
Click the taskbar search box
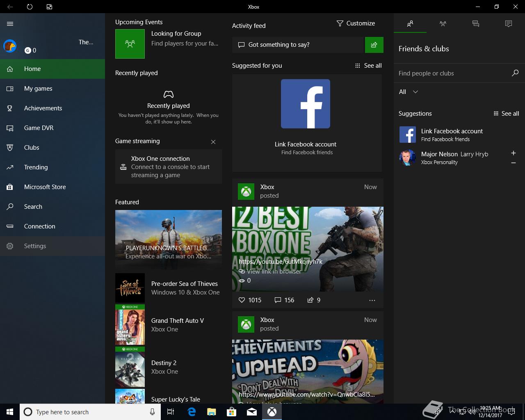pos(90,412)
